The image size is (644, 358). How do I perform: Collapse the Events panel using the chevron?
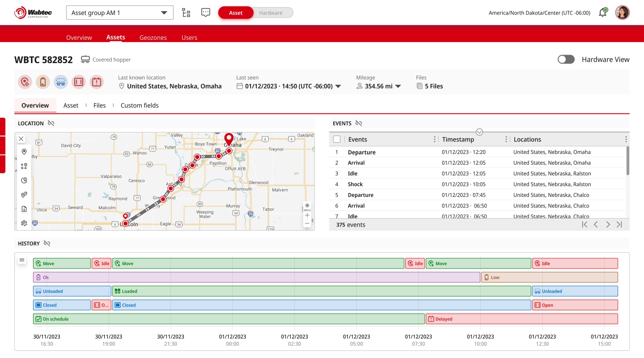tap(479, 132)
